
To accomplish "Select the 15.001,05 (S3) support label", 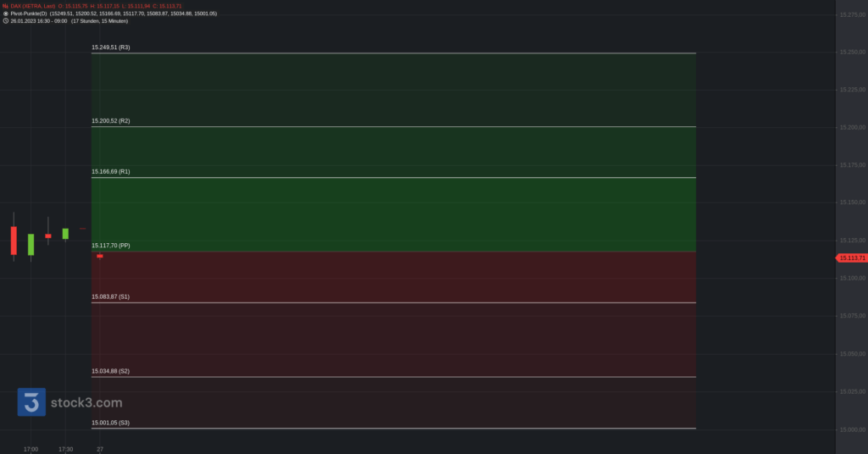I will [x=111, y=423].
